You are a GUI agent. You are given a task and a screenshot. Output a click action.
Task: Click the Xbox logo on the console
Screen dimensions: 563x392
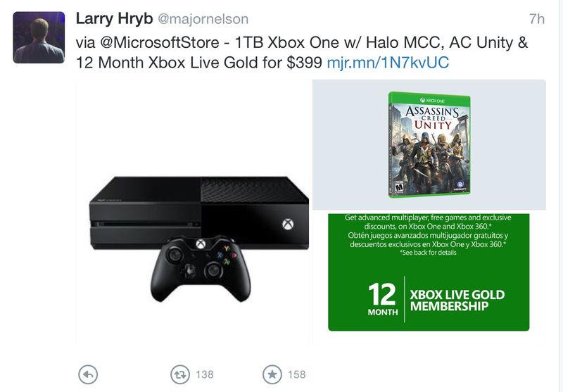(x=288, y=225)
